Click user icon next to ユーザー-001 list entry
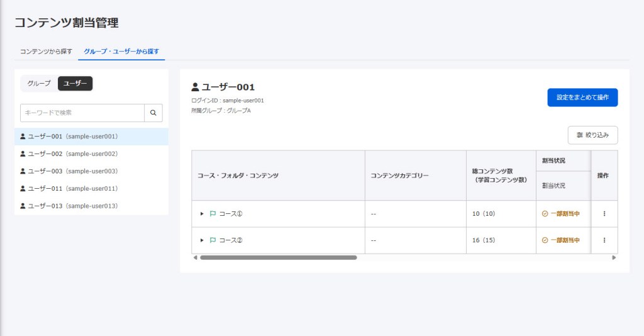The image size is (644, 336). 23,137
